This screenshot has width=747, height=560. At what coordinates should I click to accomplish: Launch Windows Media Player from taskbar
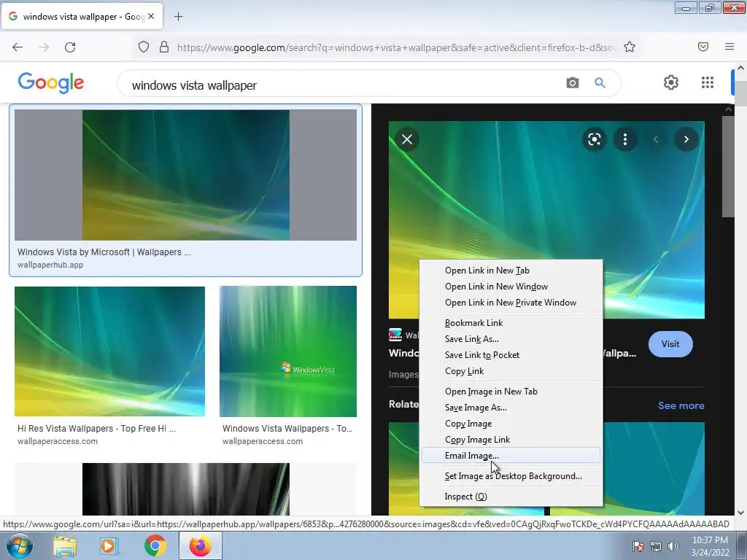point(109,546)
